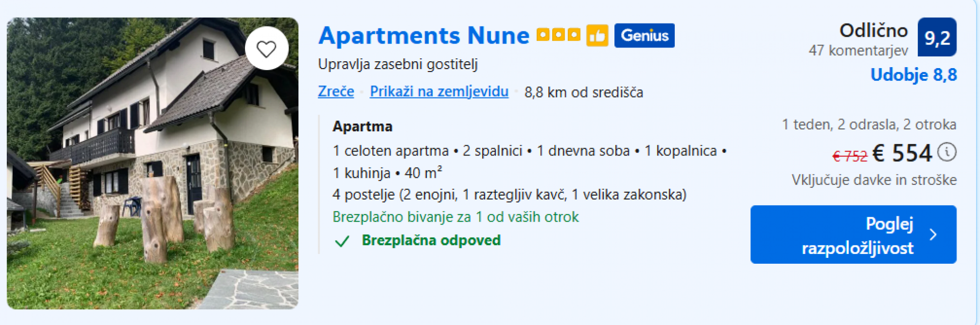Open the Zreče location link

[x=336, y=92]
